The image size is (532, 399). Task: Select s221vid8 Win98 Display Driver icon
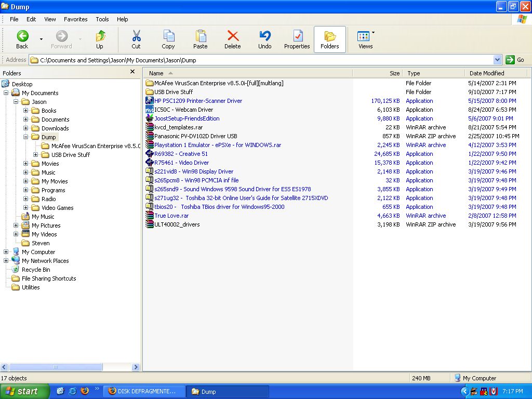[x=149, y=171]
